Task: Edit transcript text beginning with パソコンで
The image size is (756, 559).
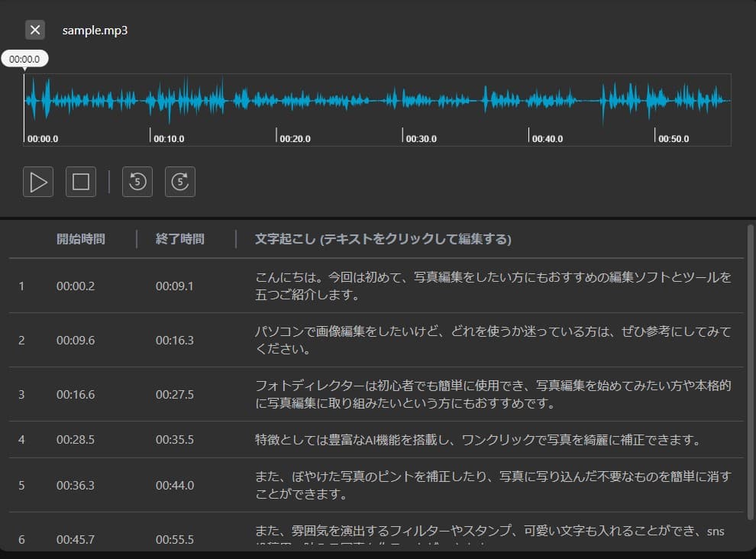Action: [x=493, y=340]
